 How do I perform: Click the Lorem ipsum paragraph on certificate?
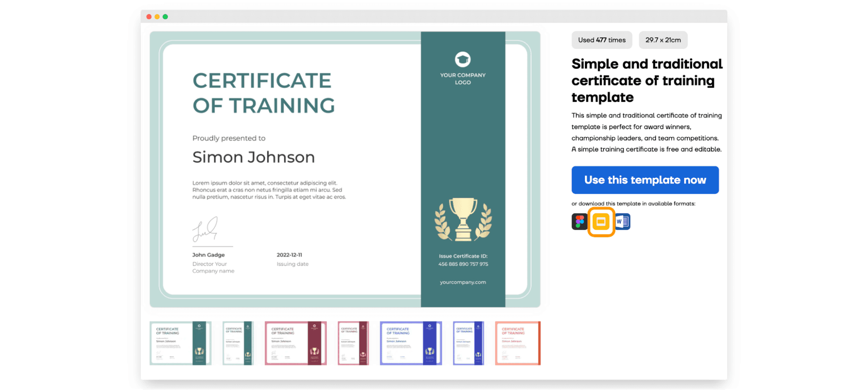click(x=269, y=190)
